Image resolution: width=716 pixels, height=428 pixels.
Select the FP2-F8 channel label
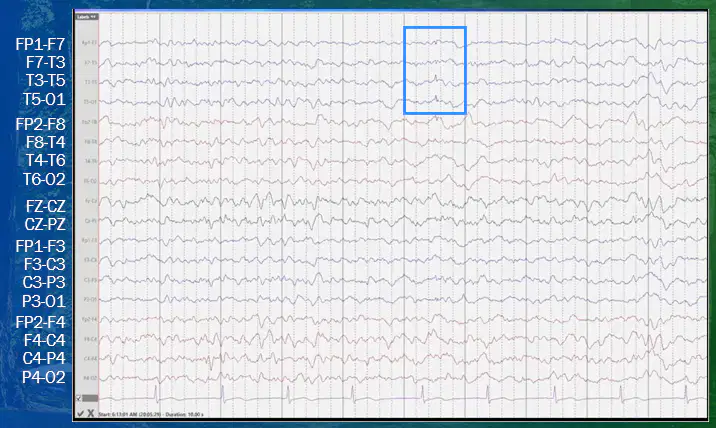(x=40, y=124)
